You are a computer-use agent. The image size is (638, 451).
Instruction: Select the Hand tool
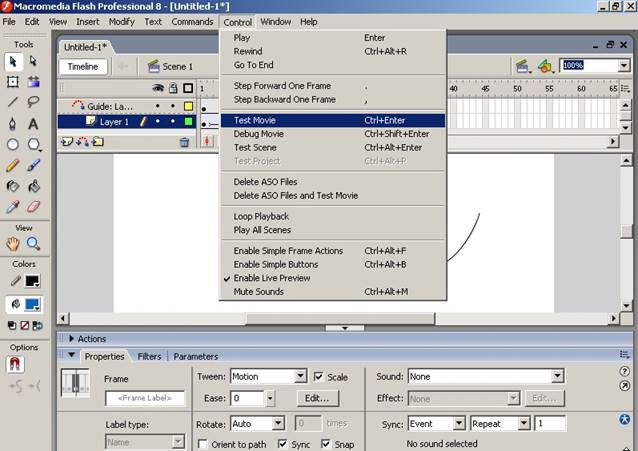point(13,244)
